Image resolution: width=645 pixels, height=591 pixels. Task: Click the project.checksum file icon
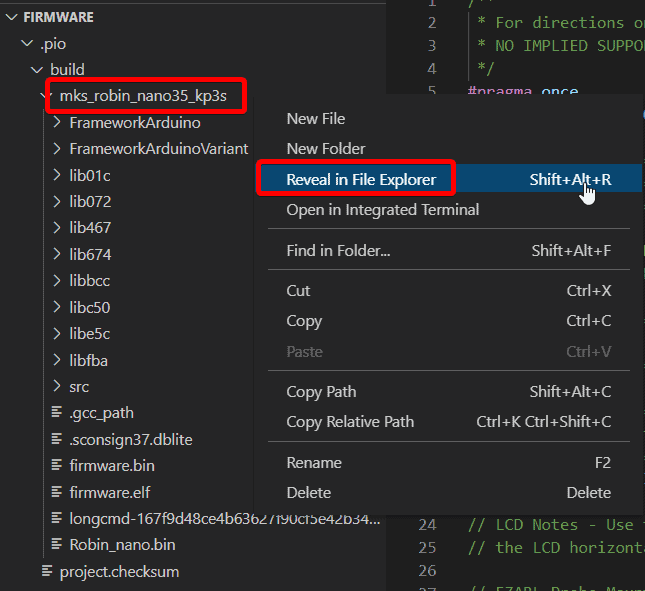tap(47, 572)
